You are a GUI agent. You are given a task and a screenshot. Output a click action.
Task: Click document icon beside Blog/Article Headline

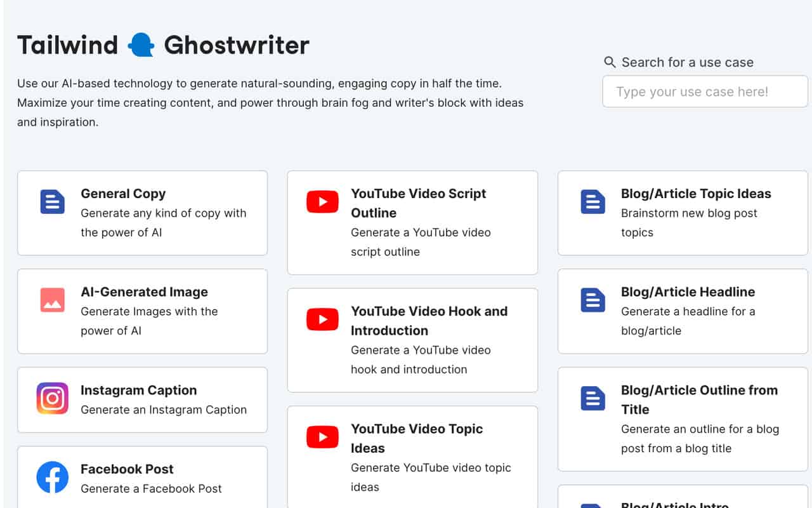pos(593,300)
